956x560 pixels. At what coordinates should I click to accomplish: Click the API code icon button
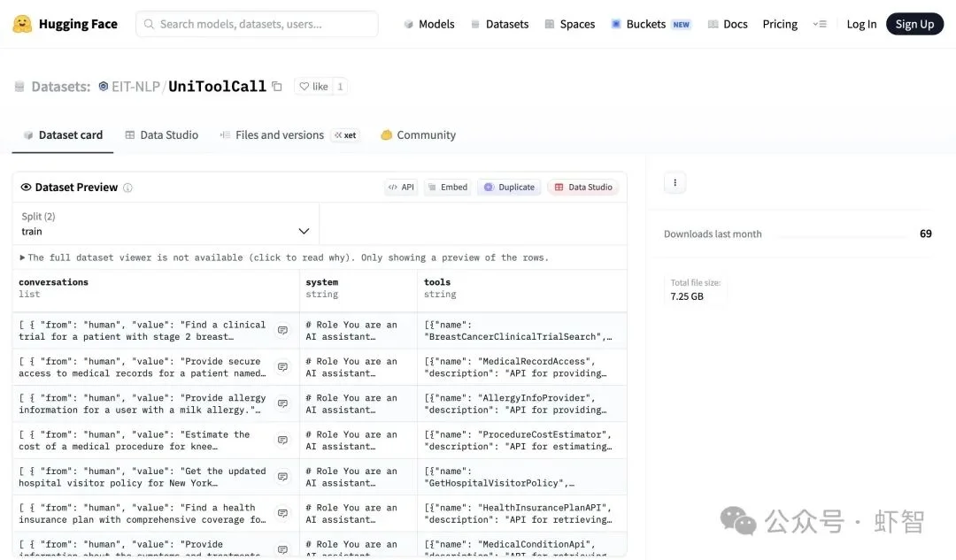click(401, 188)
